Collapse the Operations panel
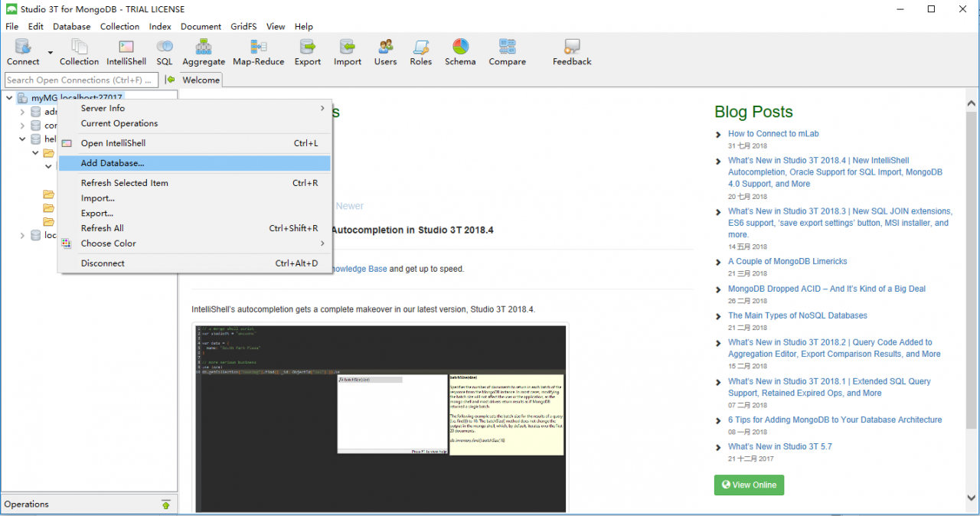Screen dimensions: 980x516 pyautogui.click(x=166, y=504)
